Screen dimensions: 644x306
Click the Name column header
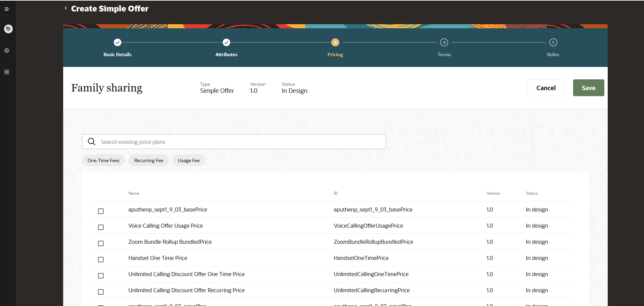coord(134,193)
